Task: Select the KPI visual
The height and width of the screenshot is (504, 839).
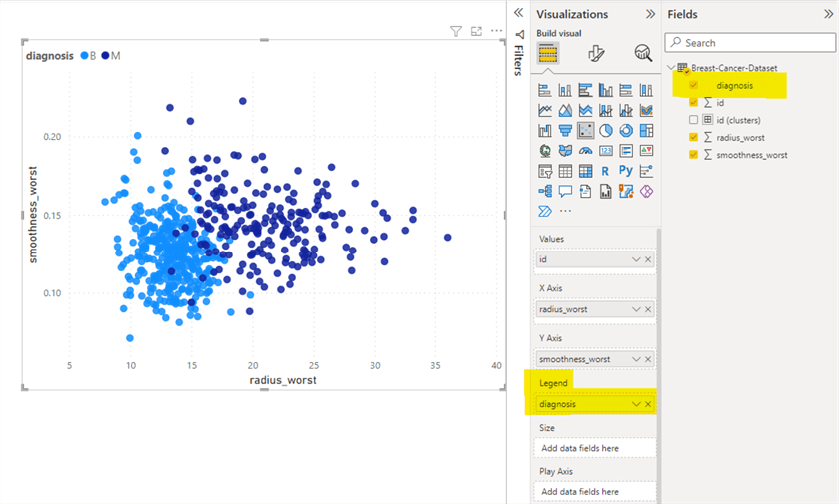Action: pyautogui.click(x=646, y=151)
